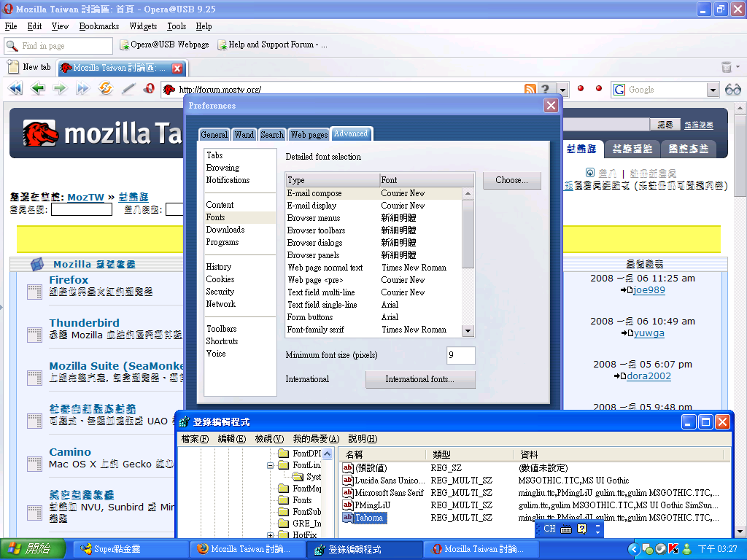747x560 pixels.
Task: Click the Opera rewind navigation icon
Action: [15, 89]
